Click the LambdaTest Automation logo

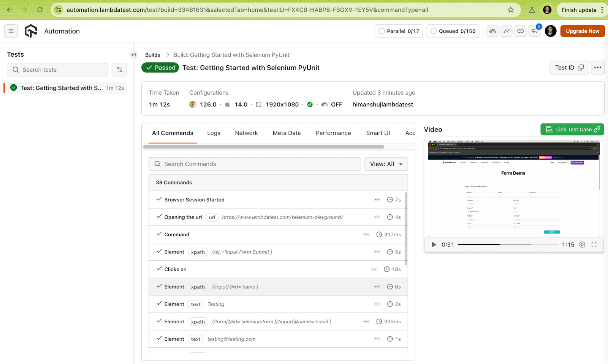pyautogui.click(x=30, y=31)
